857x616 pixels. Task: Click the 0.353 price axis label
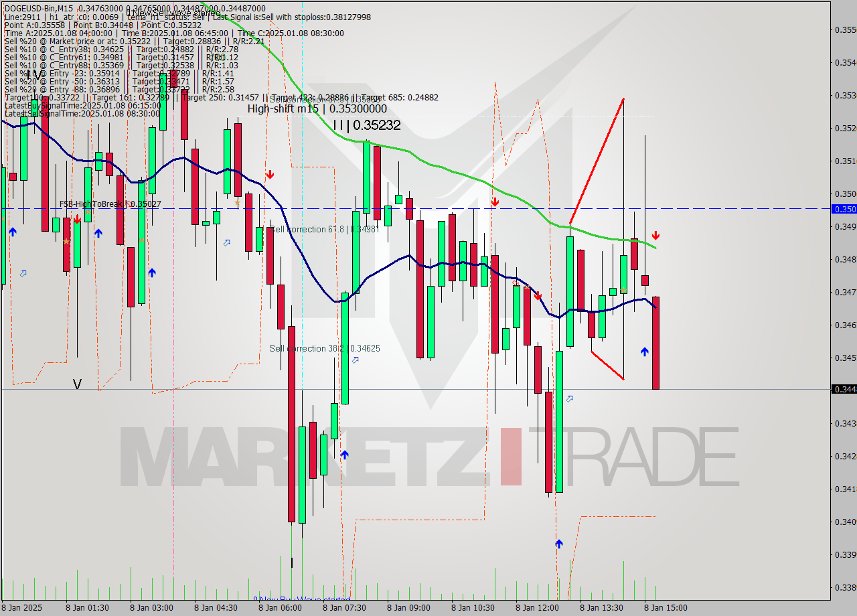click(x=846, y=95)
